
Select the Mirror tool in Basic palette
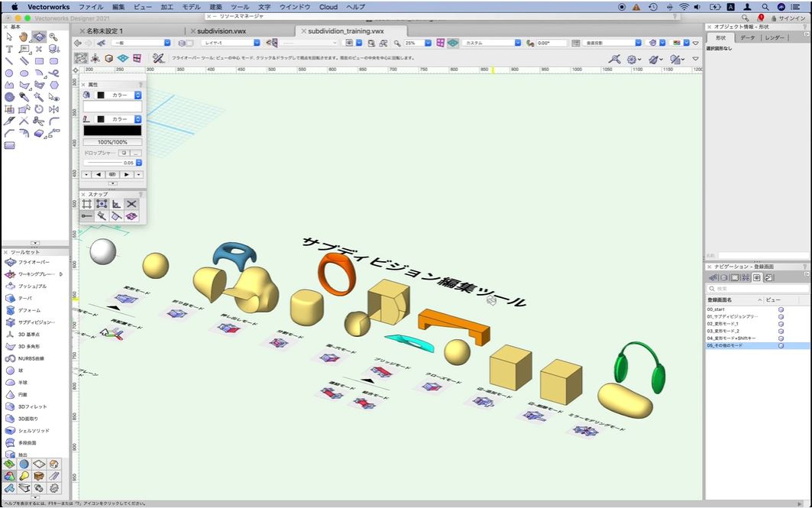54,108
